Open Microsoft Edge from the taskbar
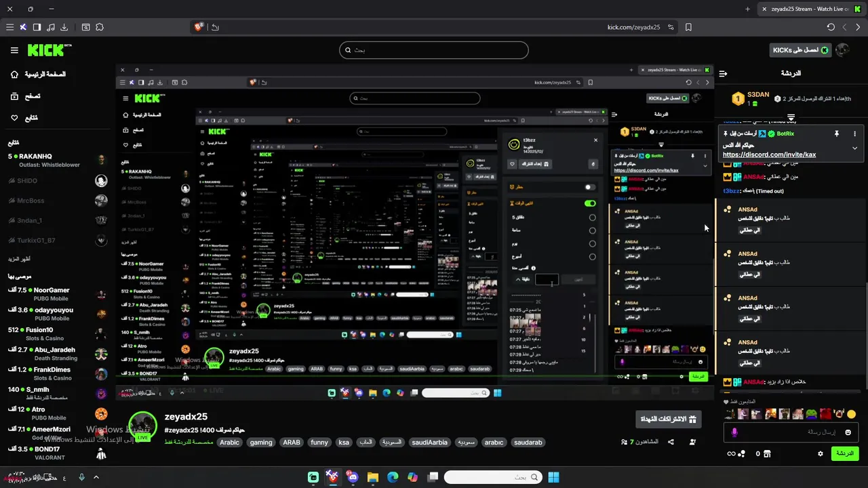 pyautogui.click(x=393, y=477)
